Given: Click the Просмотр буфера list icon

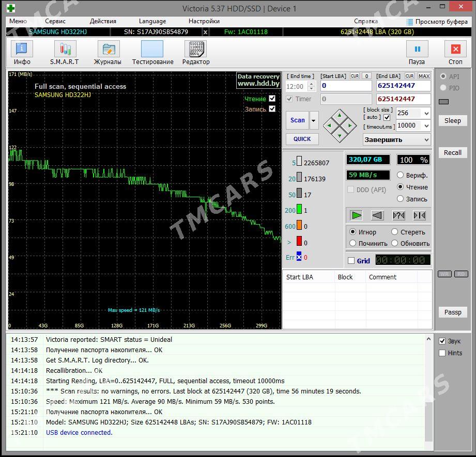Looking at the screenshot, I should tap(410, 22).
